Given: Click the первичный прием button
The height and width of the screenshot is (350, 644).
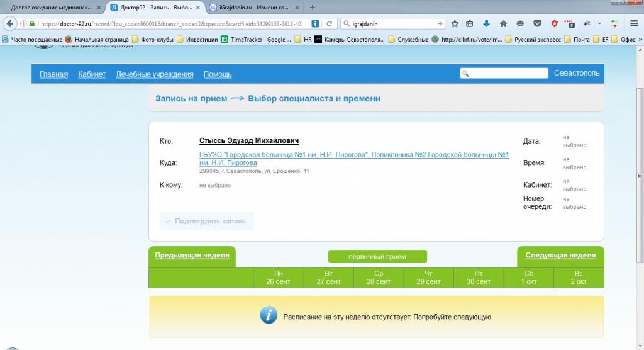Looking at the screenshot, I should (377, 257).
